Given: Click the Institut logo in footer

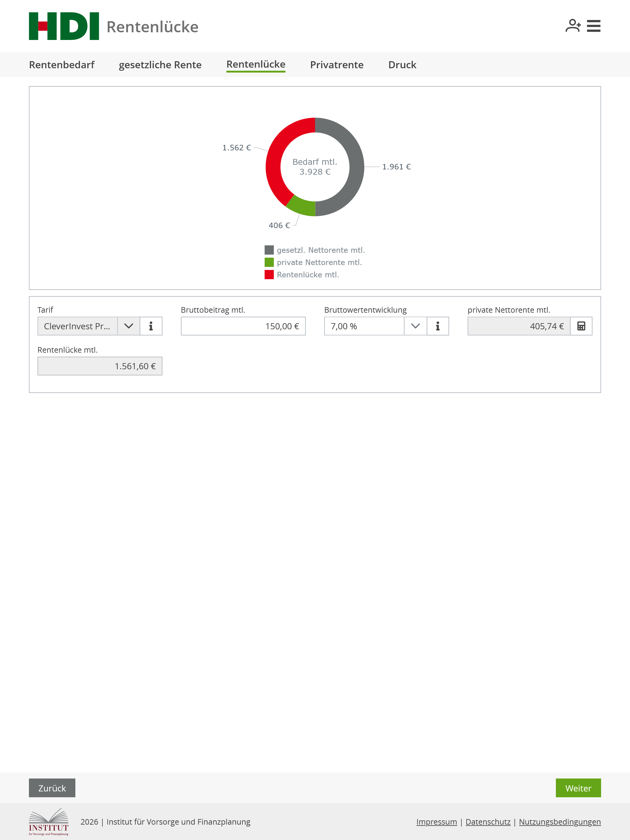Looking at the screenshot, I should pos(49,822).
